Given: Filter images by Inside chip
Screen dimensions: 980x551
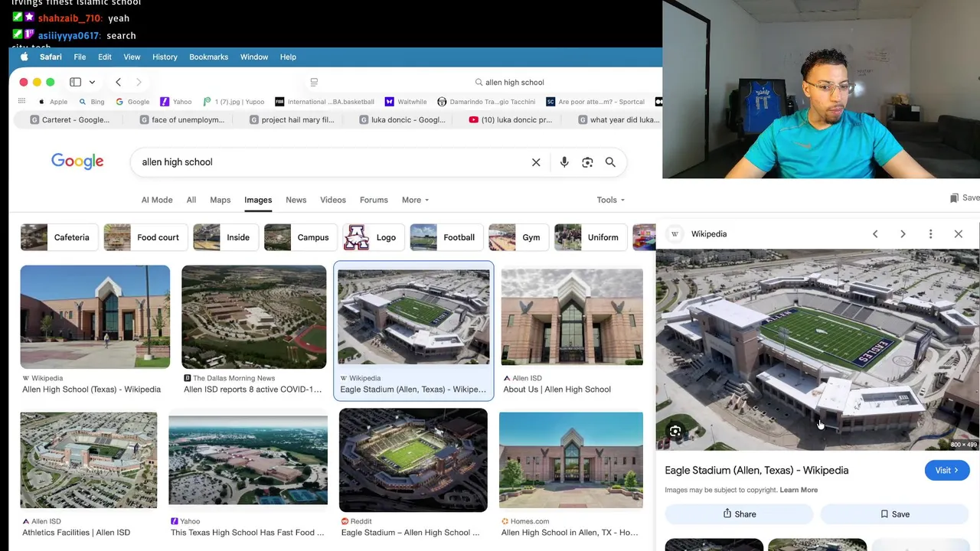Looking at the screenshot, I should [x=225, y=237].
